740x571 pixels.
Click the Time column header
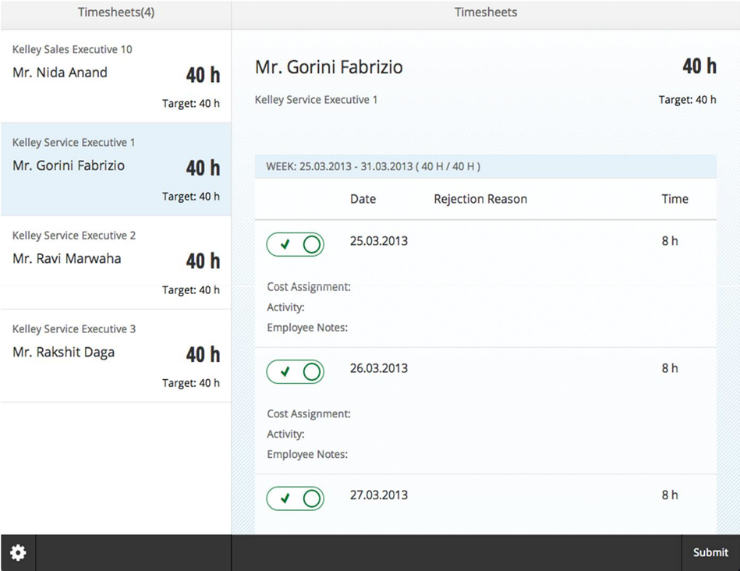click(675, 199)
